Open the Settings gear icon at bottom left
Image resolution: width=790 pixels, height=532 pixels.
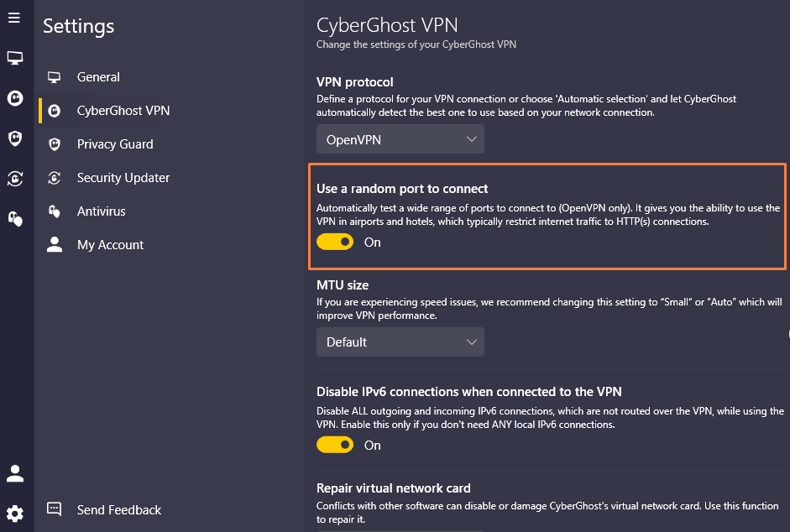coord(14,513)
